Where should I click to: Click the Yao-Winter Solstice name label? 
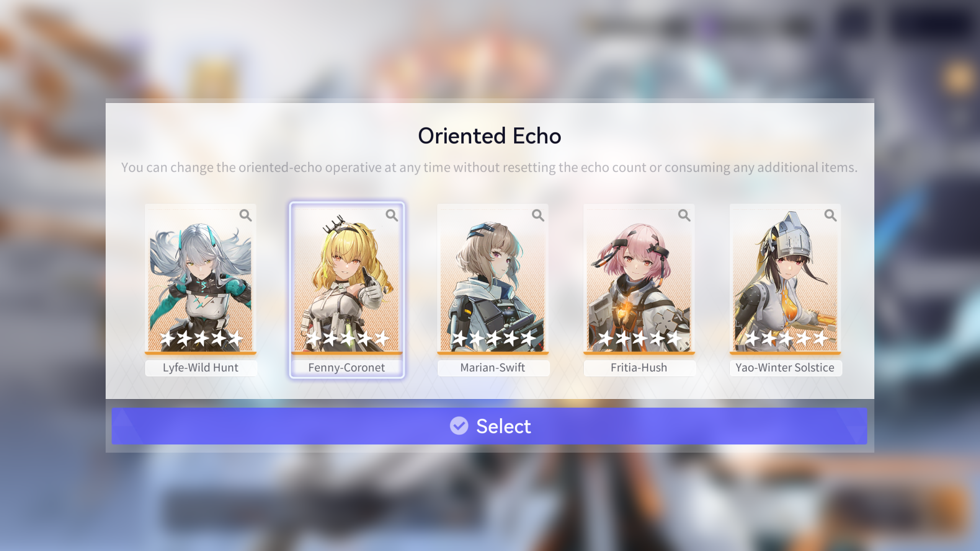[786, 368]
